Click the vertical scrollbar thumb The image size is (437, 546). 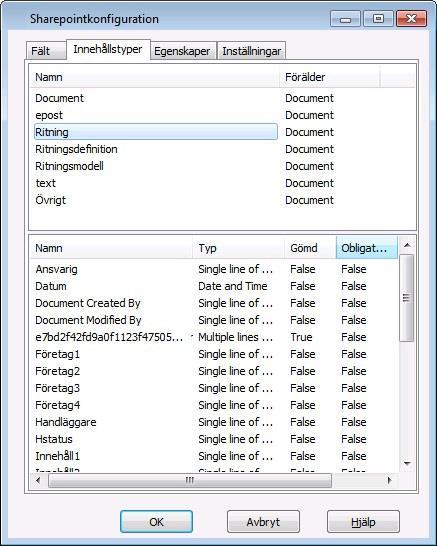406,298
